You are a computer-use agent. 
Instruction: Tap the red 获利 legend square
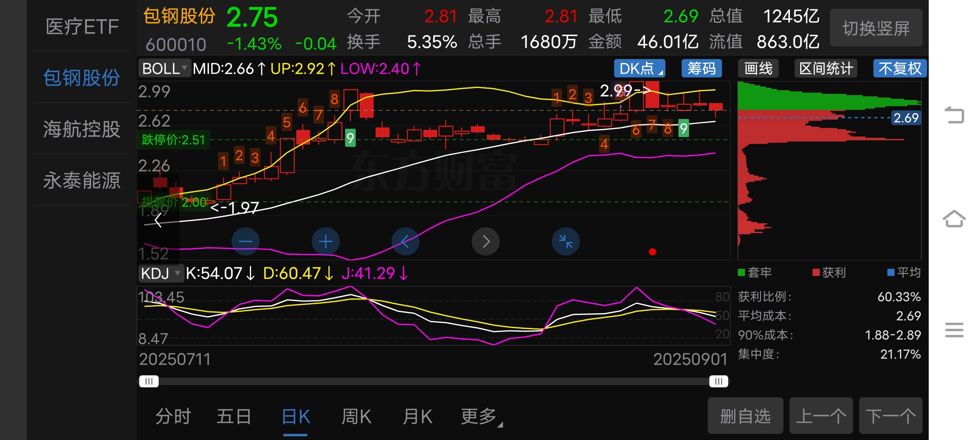(816, 273)
